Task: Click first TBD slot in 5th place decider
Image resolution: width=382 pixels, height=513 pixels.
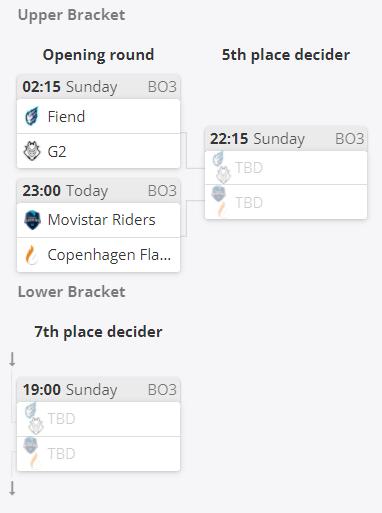Action: [x=286, y=167]
